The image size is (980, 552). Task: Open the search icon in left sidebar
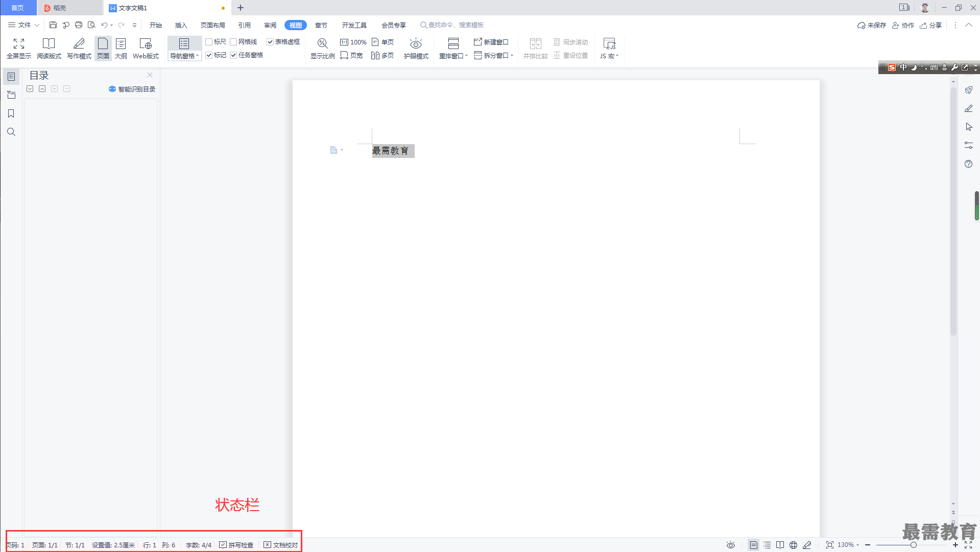pyautogui.click(x=11, y=132)
